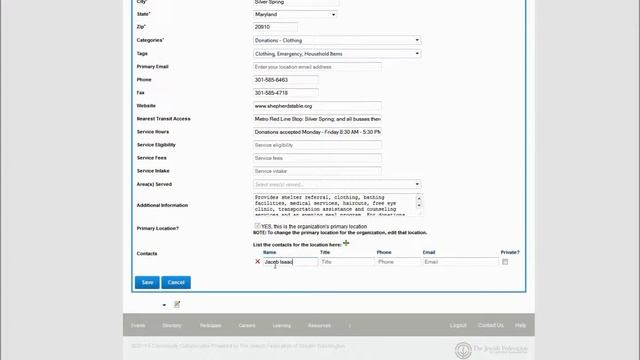This screenshot has width=640, height=360.
Task: Click the Cancel button
Action: pos(176,282)
